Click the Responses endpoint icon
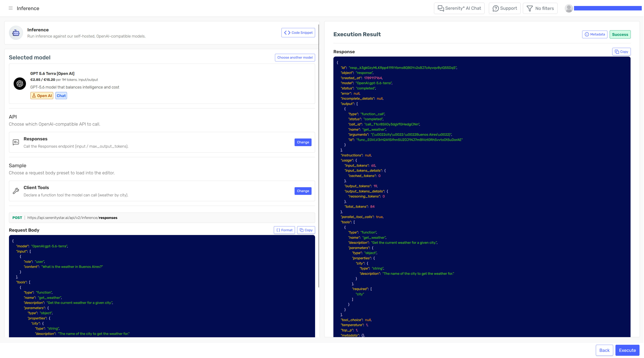The width and height of the screenshot is (644, 358). [x=16, y=142]
